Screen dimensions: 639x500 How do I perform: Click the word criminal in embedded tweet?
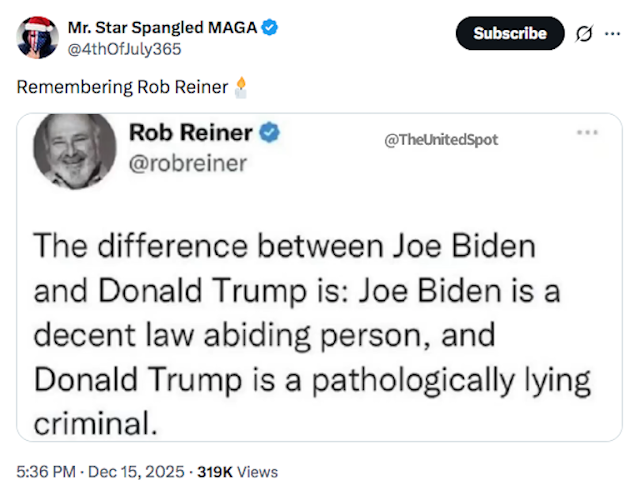94,422
